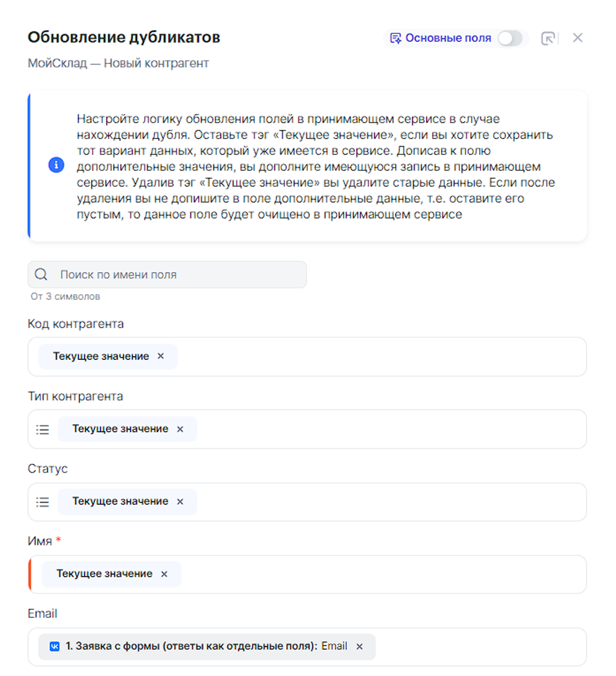Viewport: 616px width, 676px height.
Task: Click the Основные поля label
Action: (x=448, y=38)
